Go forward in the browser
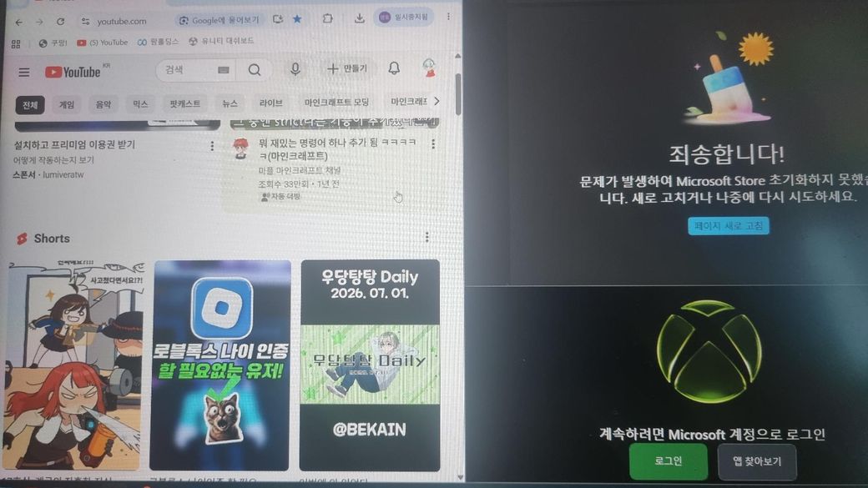868x488 pixels. pyautogui.click(x=39, y=23)
